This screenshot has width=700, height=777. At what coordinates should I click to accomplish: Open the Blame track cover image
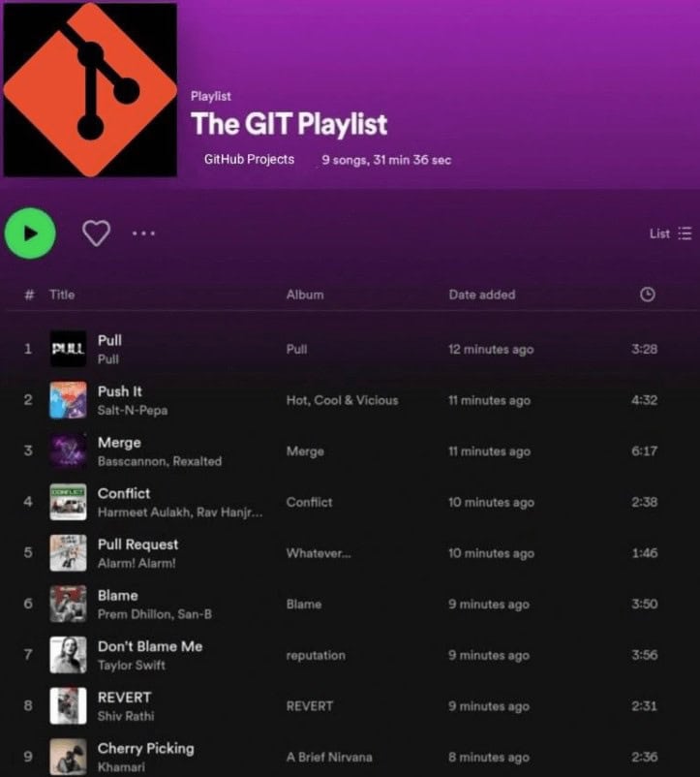[x=69, y=604]
